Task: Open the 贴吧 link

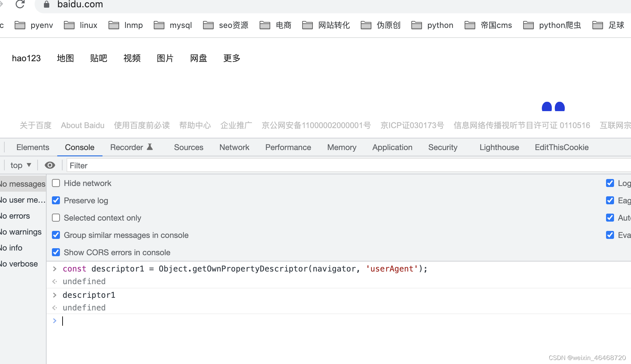Action: 99,58
